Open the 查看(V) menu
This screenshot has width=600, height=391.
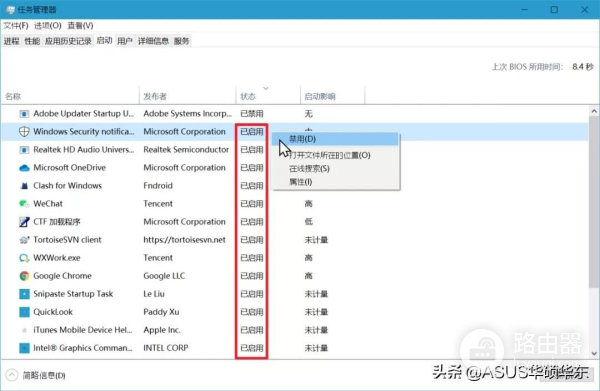click(80, 26)
